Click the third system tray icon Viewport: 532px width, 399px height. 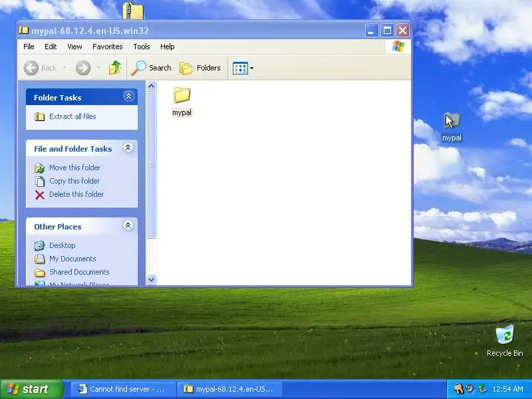(x=481, y=389)
